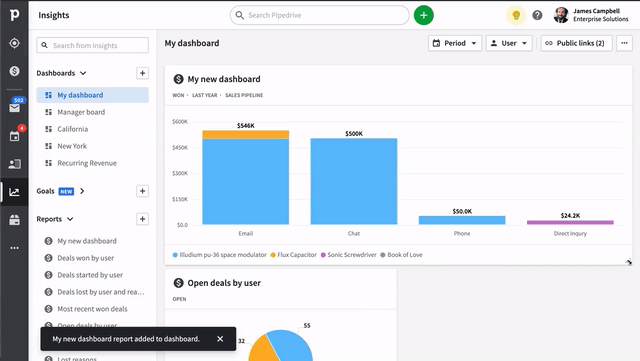Open Insights chart sidebar icon
This screenshot has width=640, height=361.
(x=14, y=192)
